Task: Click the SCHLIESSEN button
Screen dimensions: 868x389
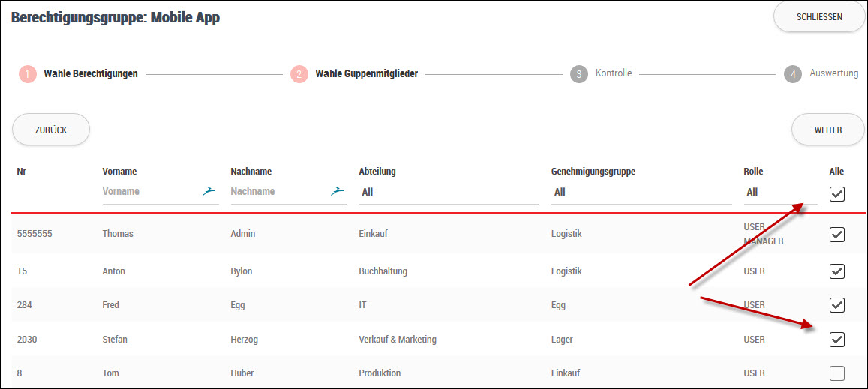Action: (x=819, y=16)
